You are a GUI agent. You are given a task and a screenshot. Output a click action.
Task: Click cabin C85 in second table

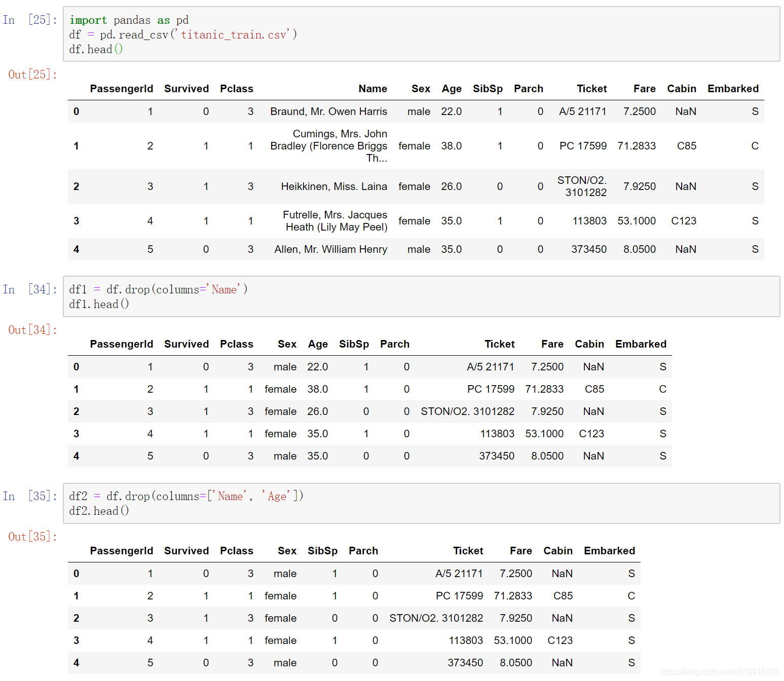594,389
